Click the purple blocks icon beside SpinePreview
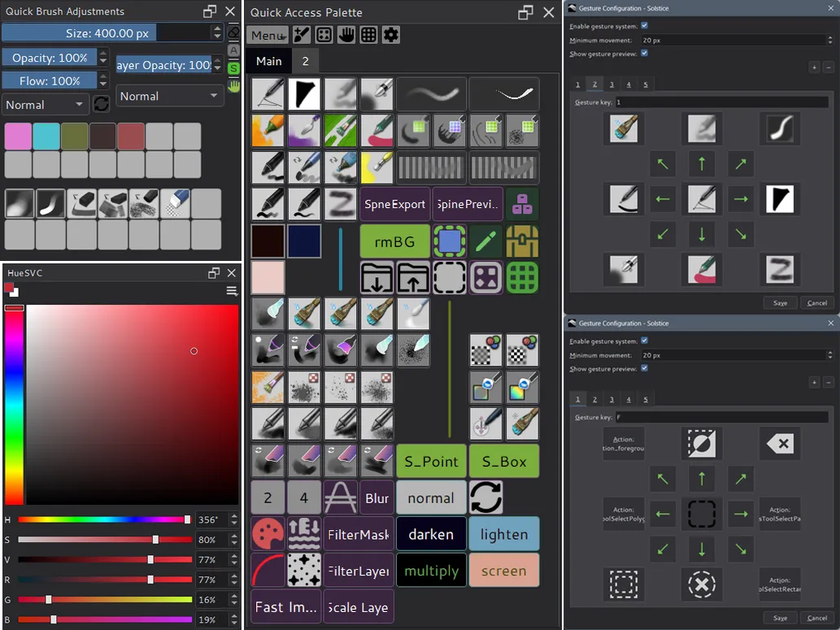 coord(522,204)
